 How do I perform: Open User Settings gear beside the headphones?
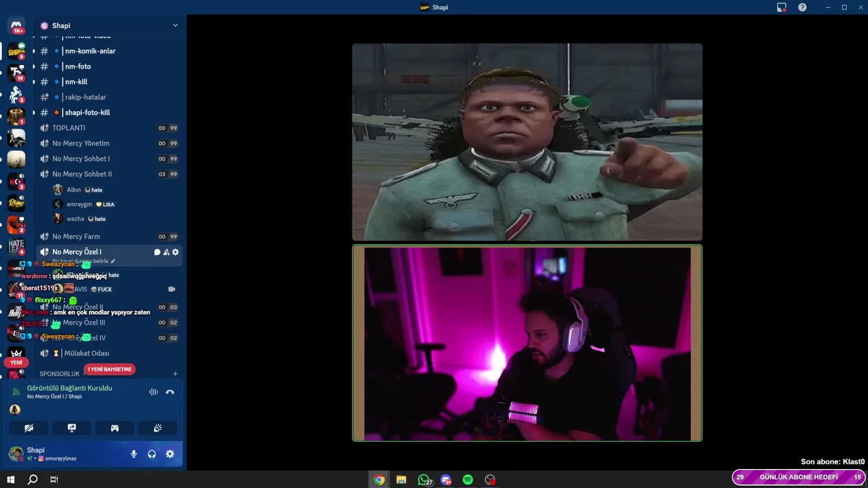[170, 454]
